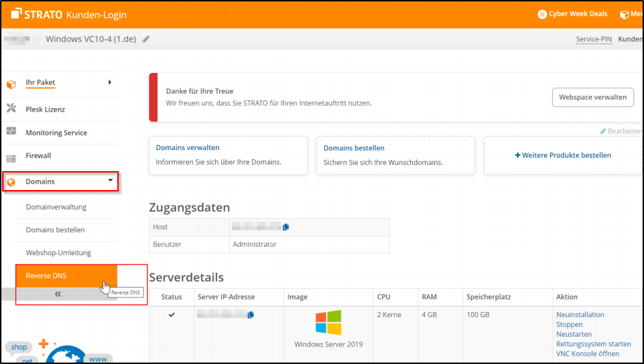Copy the Server IP-Adresse to clipboard
This screenshot has height=364, width=644.
coord(251,315)
